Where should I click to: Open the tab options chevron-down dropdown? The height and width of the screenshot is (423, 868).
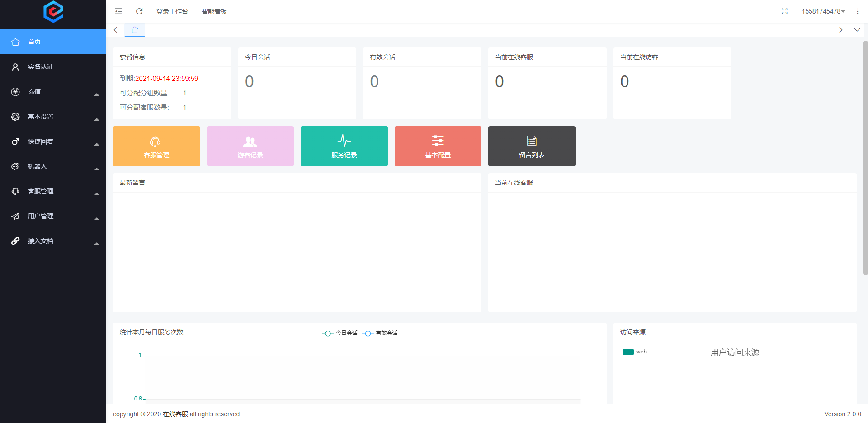pos(857,30)
